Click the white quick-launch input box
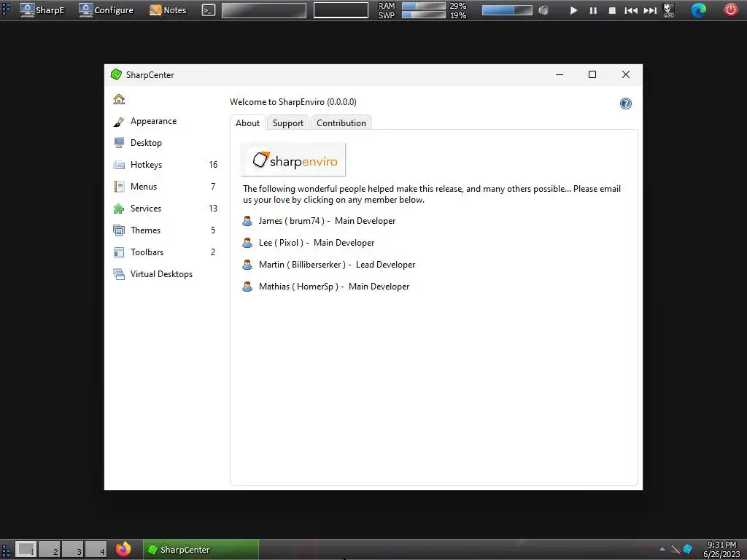This screenshot has height=560, width=747. [x=341, y=10]
